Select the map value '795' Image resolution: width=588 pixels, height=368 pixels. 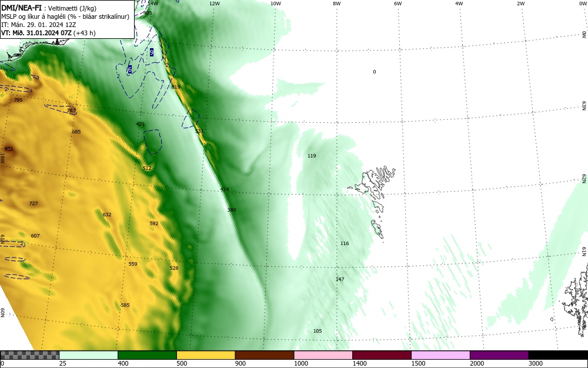coord(18,100)
